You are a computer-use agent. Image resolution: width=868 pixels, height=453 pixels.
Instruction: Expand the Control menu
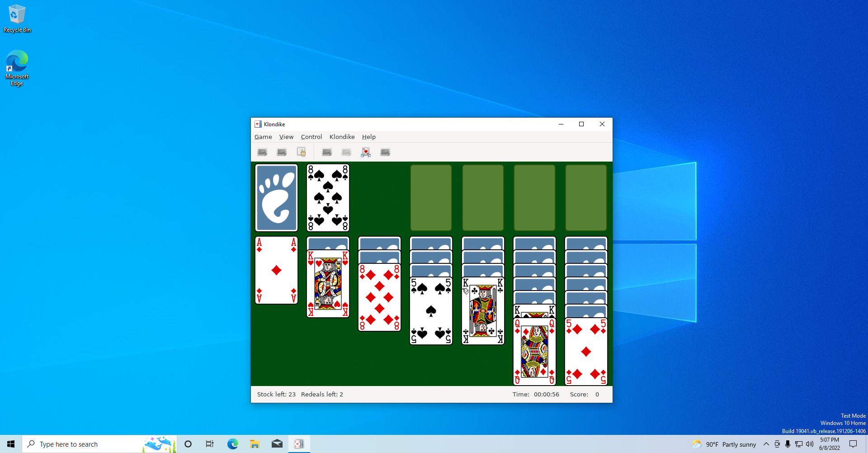[311, 137]
